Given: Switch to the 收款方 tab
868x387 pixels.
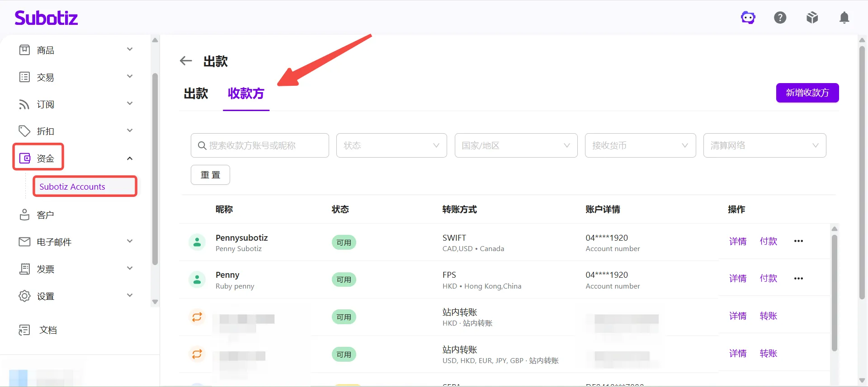Looking at the screenshot, I should (x=246, y=93).
